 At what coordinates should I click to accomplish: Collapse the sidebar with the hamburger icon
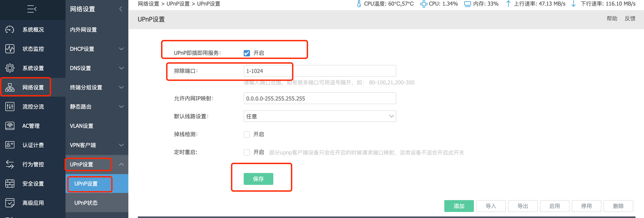32,9
